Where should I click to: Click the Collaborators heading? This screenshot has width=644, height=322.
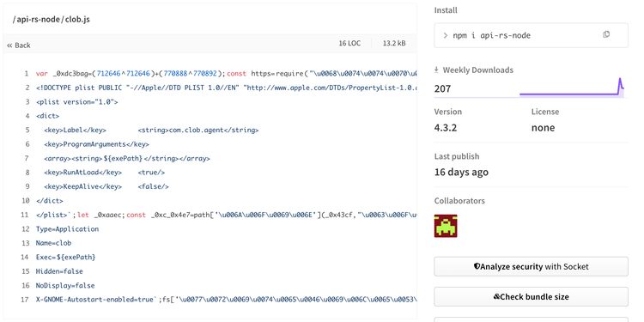(459, 201)
